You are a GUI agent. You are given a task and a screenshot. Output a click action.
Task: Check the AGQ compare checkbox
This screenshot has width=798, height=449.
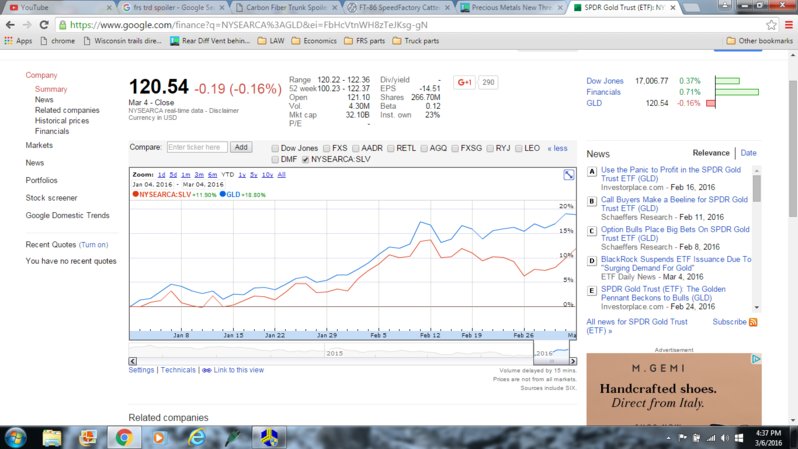(x=423, y=148)
